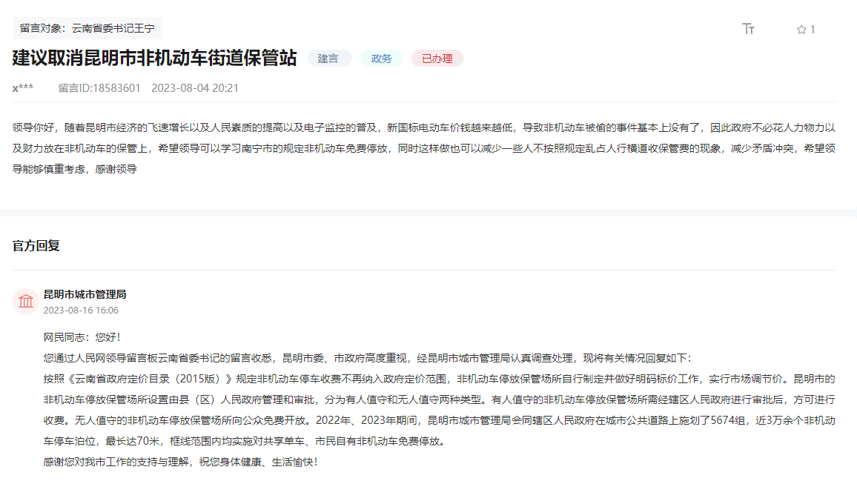Click the favorite count number 1

click(813, 30)
